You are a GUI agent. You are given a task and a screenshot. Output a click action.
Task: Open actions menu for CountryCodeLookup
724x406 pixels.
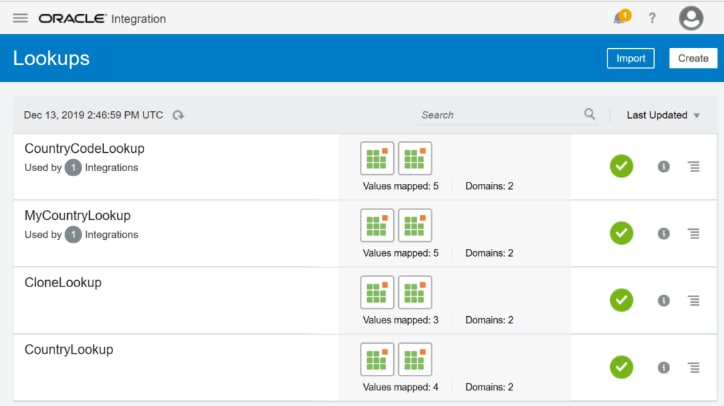pos(694,166)
